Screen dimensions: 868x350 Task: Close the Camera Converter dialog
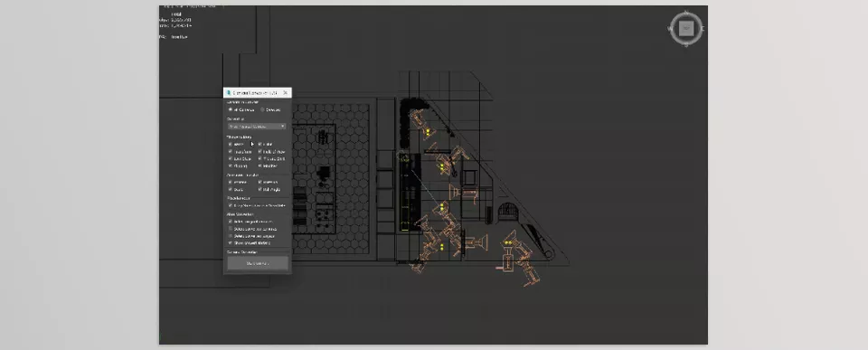point(285,93)
